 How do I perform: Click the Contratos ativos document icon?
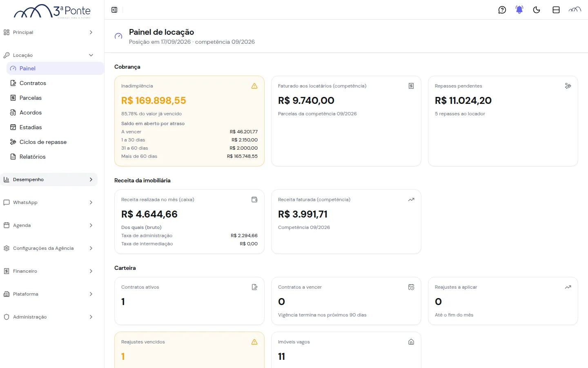254,287
